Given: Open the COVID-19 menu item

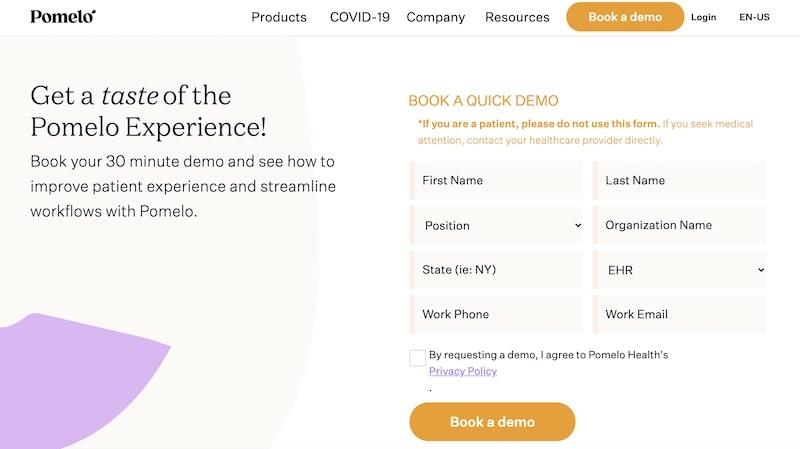Looking at the screenshot, I should click(360, 17).
